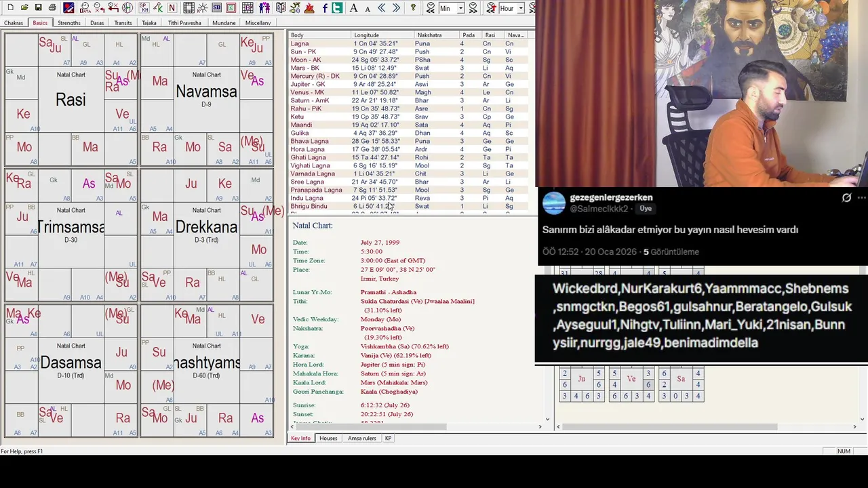Click the Dasamsa chart title

71,363
